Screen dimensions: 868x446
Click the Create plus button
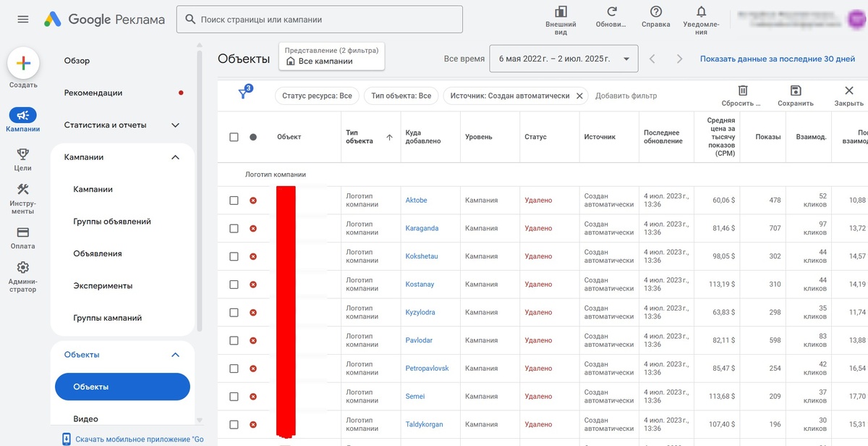tap(23, 64)
